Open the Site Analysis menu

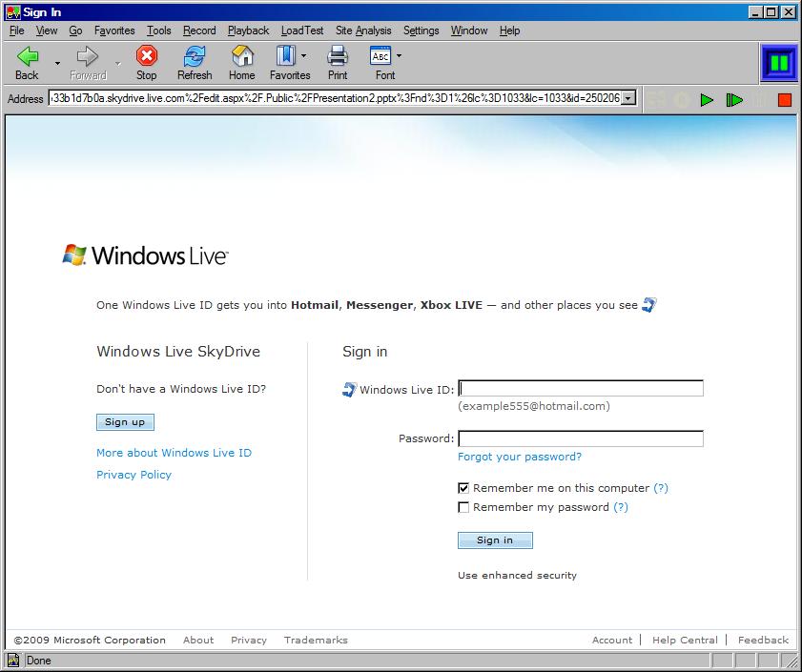pos(363,31)
